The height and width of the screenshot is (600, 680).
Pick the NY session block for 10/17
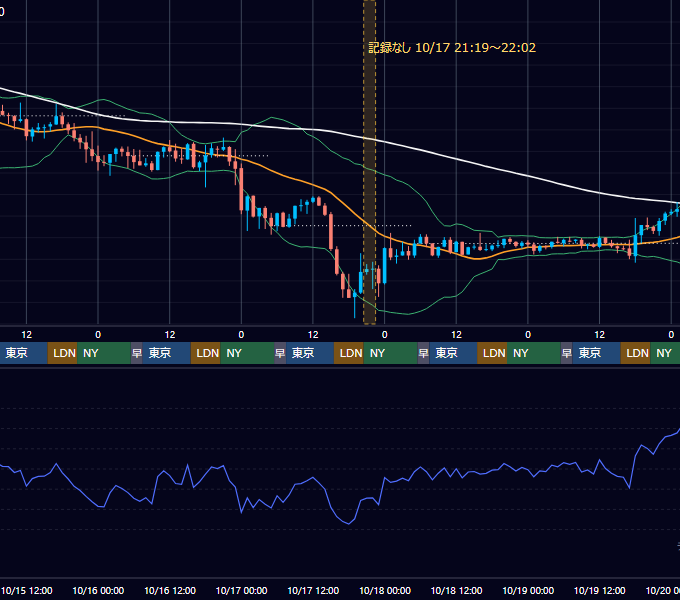pyautogui.click(x=390, y=353)
